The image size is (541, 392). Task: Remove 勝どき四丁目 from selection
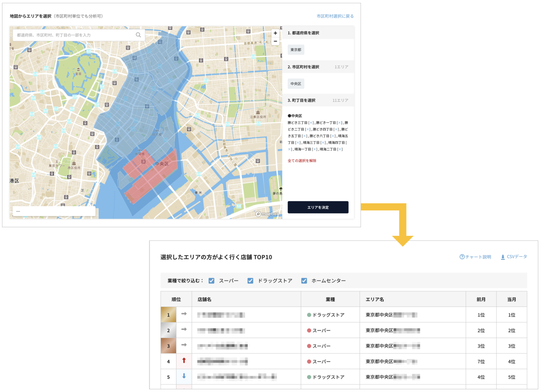coord(336,129)
